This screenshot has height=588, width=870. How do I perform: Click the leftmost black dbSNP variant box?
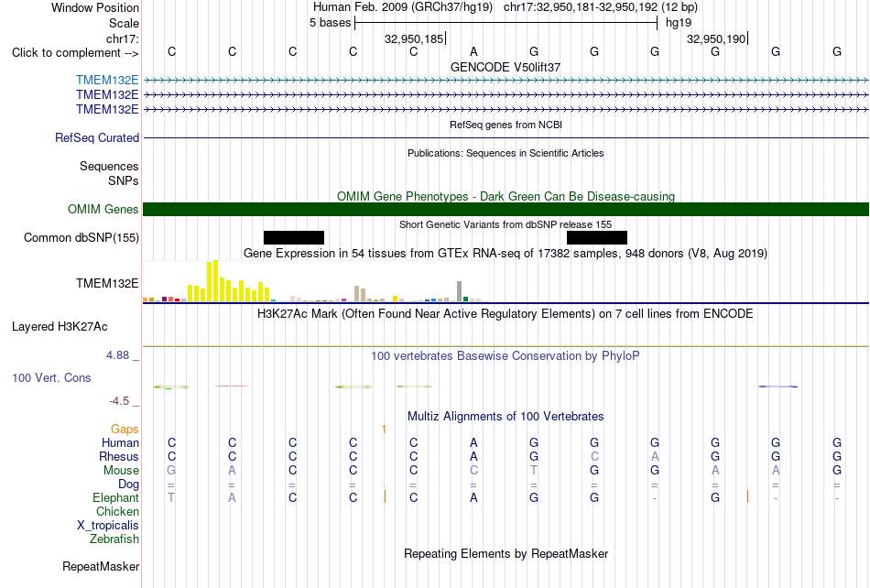point(294,237)
